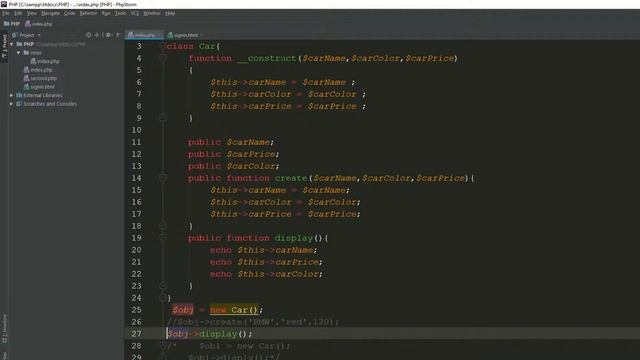Click fold end marker at line 23
Viewport: 640px width, 360px height.
pos(163,286)
